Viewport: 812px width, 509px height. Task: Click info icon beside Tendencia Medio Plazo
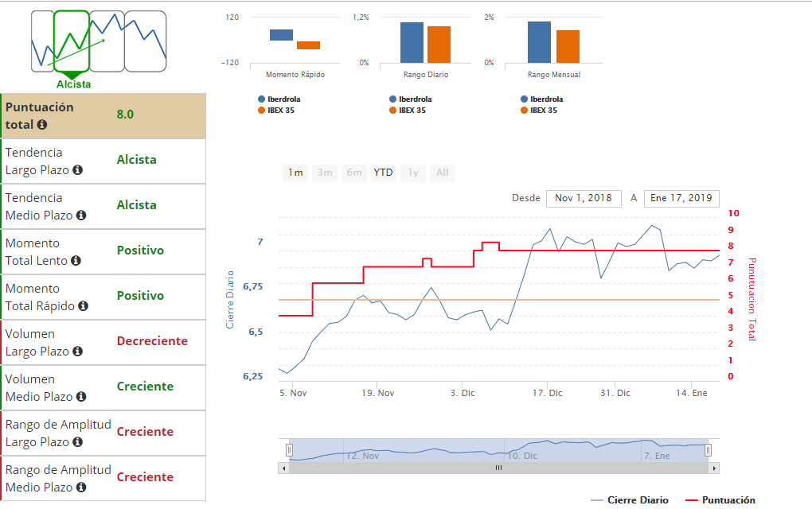pyautogui.click(x=81, y=216)
